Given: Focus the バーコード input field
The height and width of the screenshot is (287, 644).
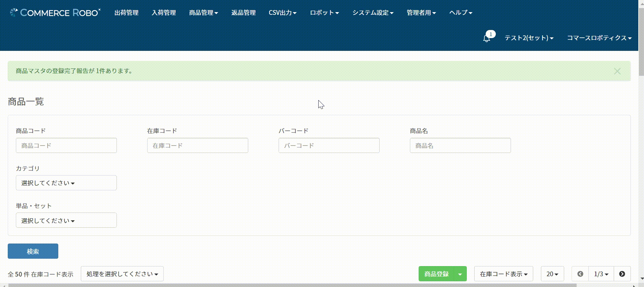Looking at the screenshot, I should (329, 146).
